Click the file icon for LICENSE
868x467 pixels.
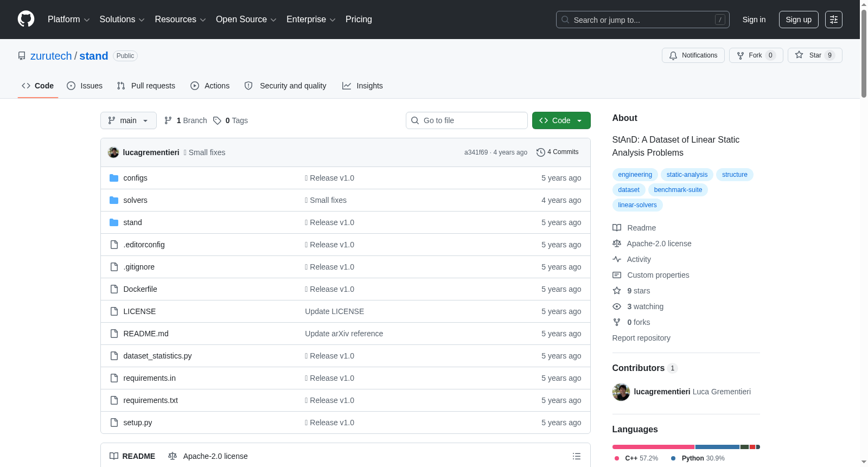(114, 311)
